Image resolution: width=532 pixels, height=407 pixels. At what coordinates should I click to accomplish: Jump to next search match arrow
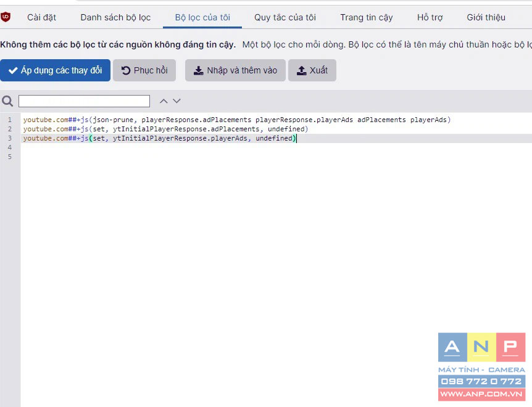tap(177, 101)
